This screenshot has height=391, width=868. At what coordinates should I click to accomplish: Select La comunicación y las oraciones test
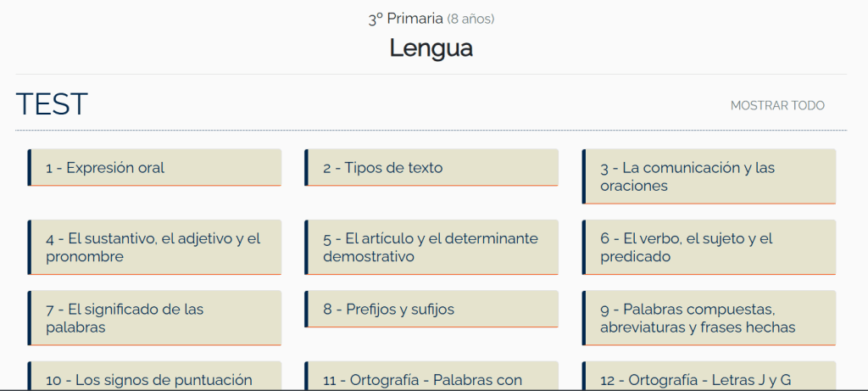709,176
